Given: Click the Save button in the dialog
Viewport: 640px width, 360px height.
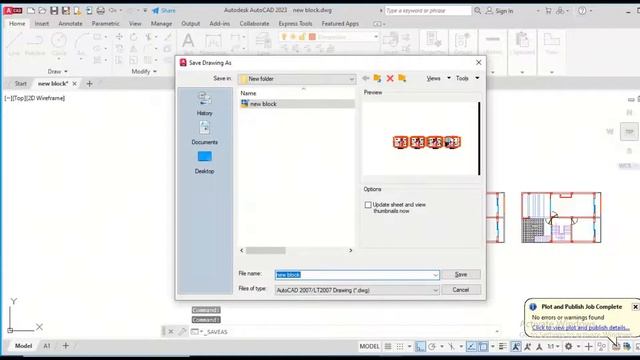Looking at the screenshot, I should 461,275.
